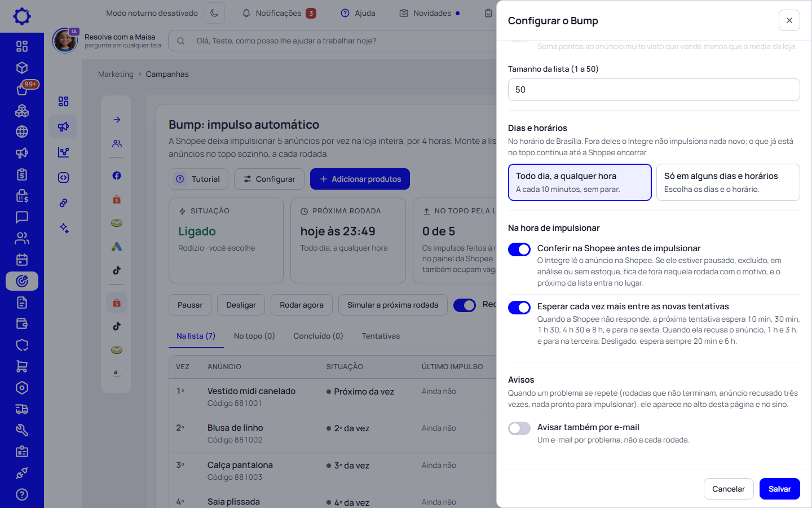Open the chain link icon in Marketing submenu

63,203
